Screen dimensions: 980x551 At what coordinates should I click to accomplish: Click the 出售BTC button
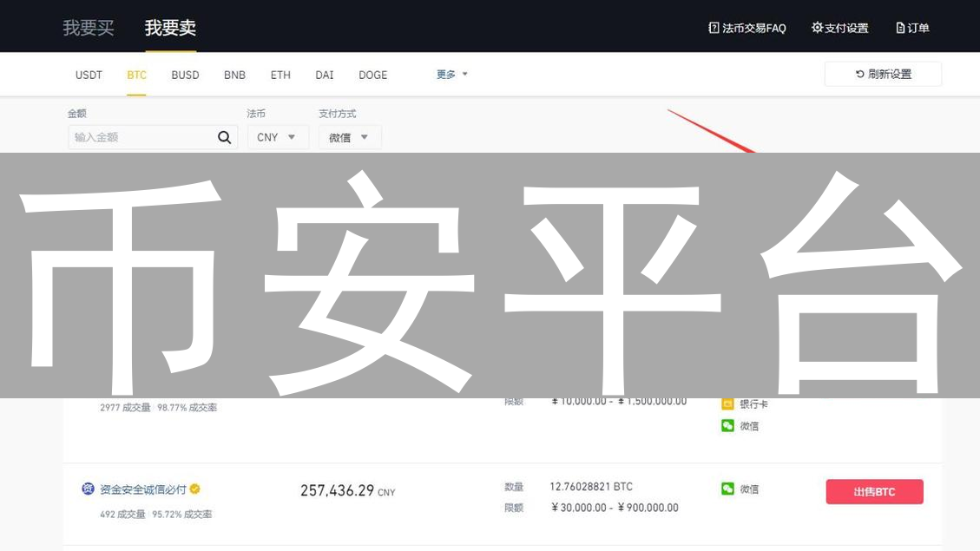874,492
